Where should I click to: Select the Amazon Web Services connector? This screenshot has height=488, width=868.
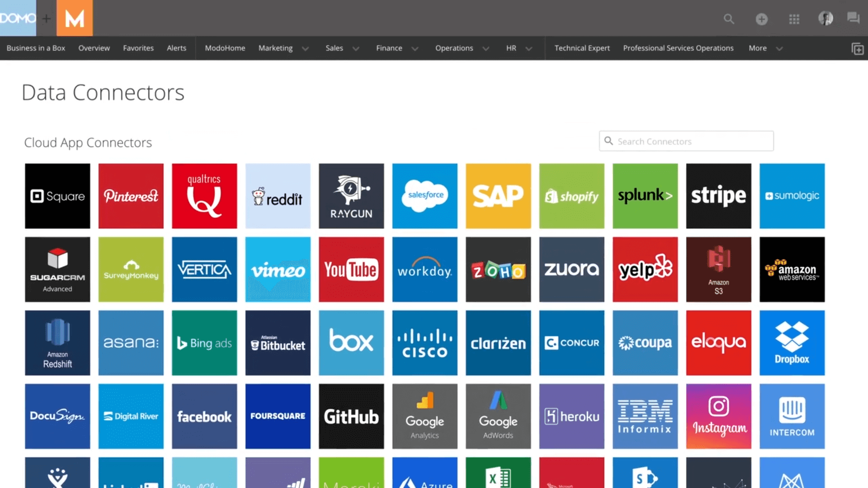point(792,269)
